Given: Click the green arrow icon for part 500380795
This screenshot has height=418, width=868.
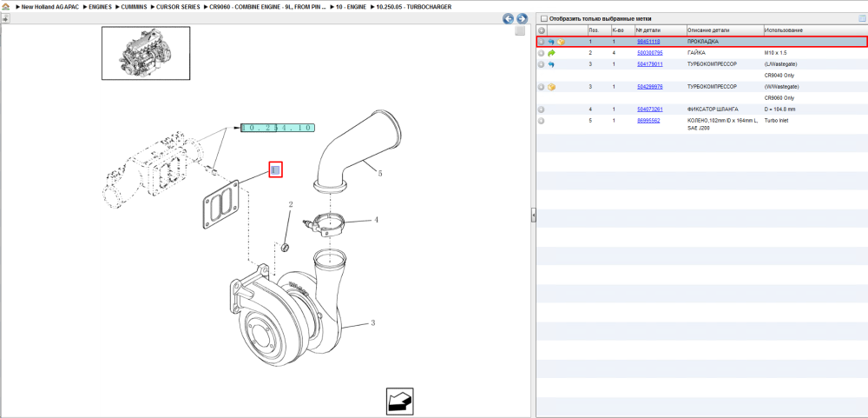Looking at the screenshot, I should [551, 53].
